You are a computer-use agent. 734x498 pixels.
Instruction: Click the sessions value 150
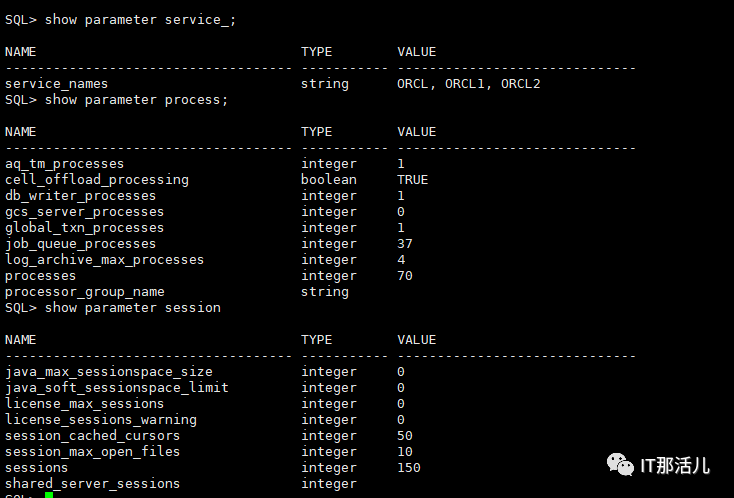(409, 468)
